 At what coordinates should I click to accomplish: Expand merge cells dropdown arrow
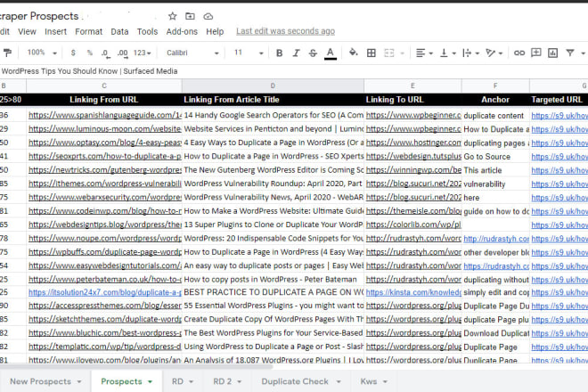pos(402,53)
